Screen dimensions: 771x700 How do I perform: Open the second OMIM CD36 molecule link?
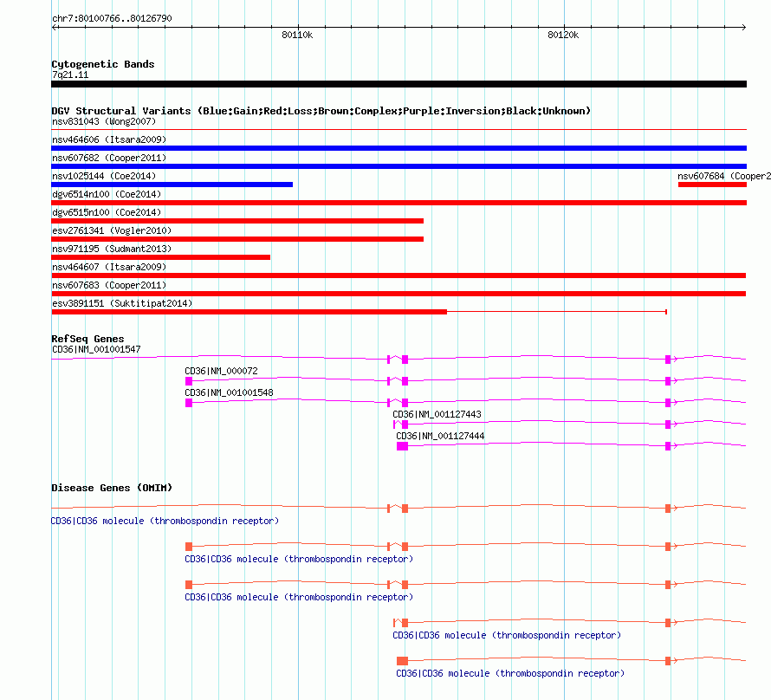[x=299, y=559]
